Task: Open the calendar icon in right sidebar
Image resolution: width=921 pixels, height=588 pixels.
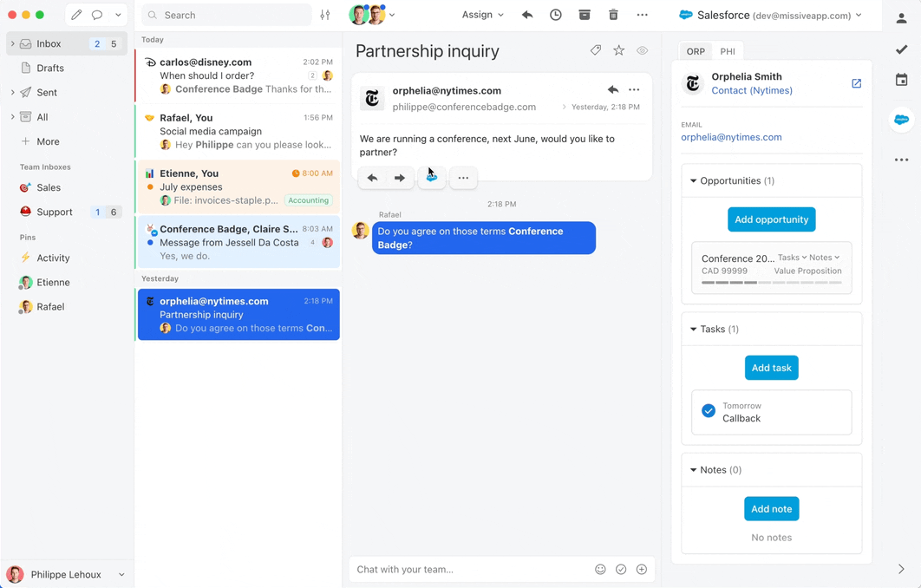Action: (902, 81)
